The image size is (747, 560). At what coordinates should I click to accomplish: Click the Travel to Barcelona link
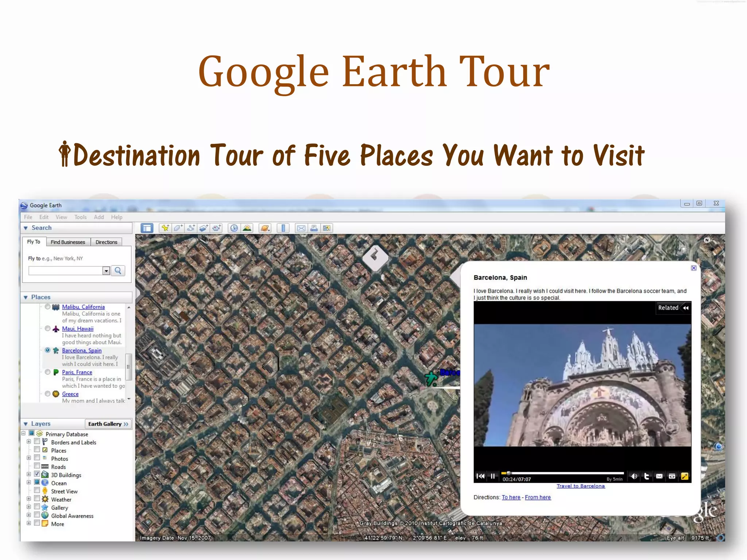pos(581,486)
